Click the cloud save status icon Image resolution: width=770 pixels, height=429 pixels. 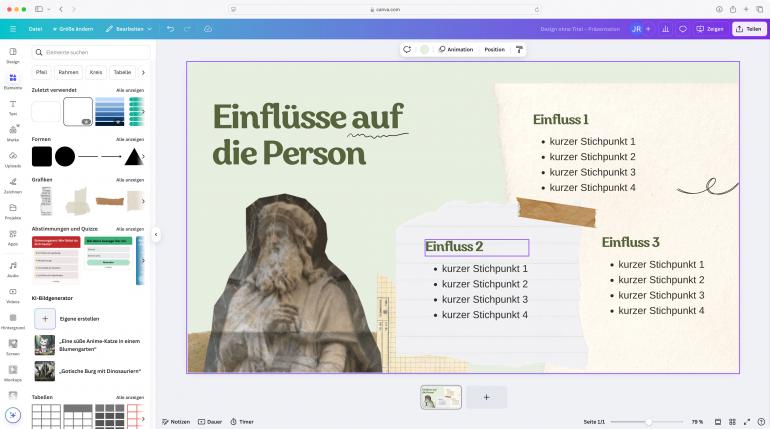pyautogui.click(x=208, y=29)
